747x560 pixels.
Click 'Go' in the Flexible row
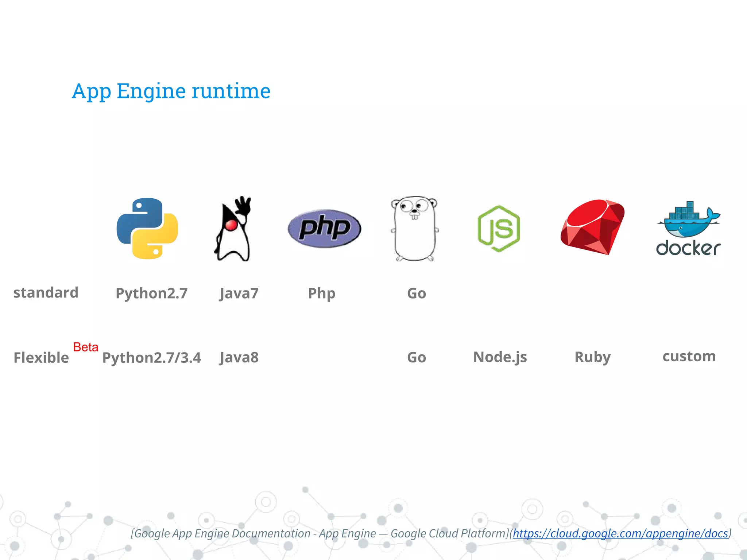pos(417,357)
